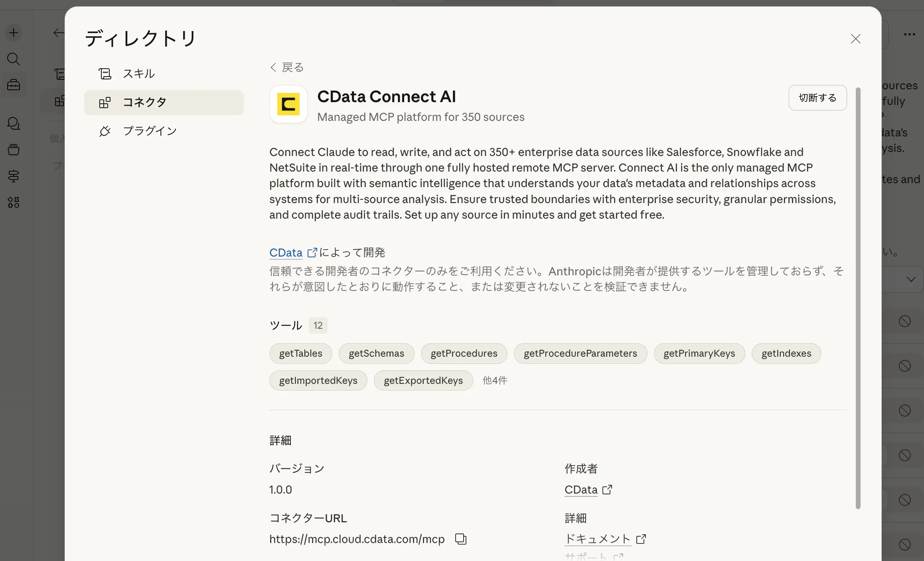This screenshot has width=924, height=561.
Task: Reveal 他4件 hidden tools
Action: click(x=495, y=380)
